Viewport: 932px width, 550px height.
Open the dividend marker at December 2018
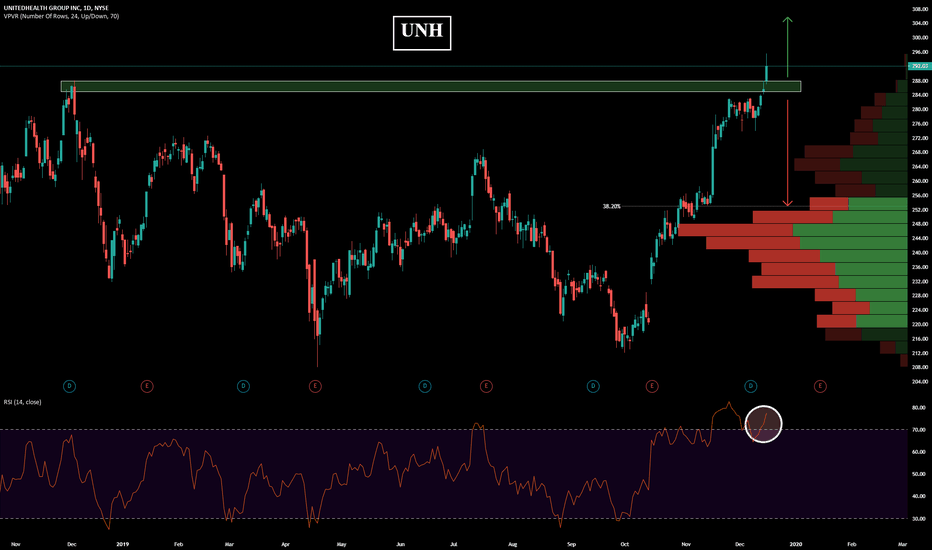pos(70,386)
